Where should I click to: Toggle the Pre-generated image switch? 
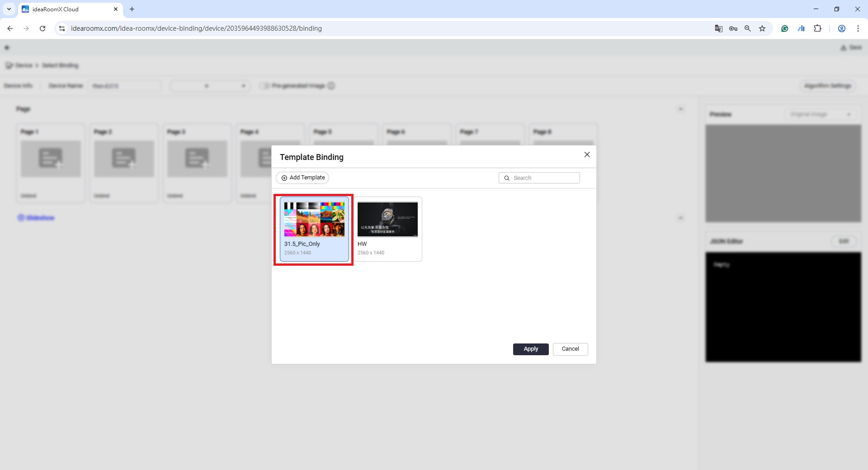click(x=264, y=86)
